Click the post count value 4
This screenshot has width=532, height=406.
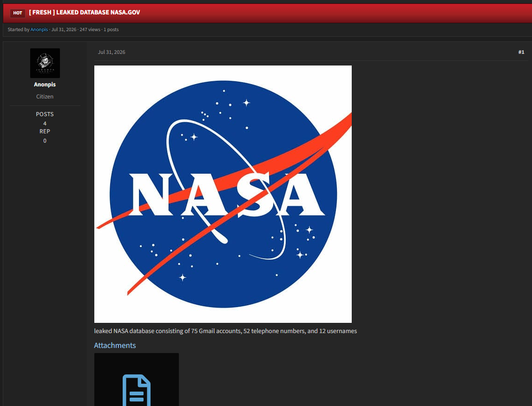click(45, 124)
